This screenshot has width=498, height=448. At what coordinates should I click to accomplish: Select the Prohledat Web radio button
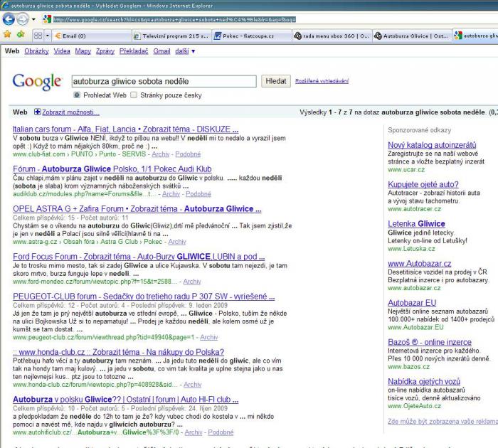[77, 94]
